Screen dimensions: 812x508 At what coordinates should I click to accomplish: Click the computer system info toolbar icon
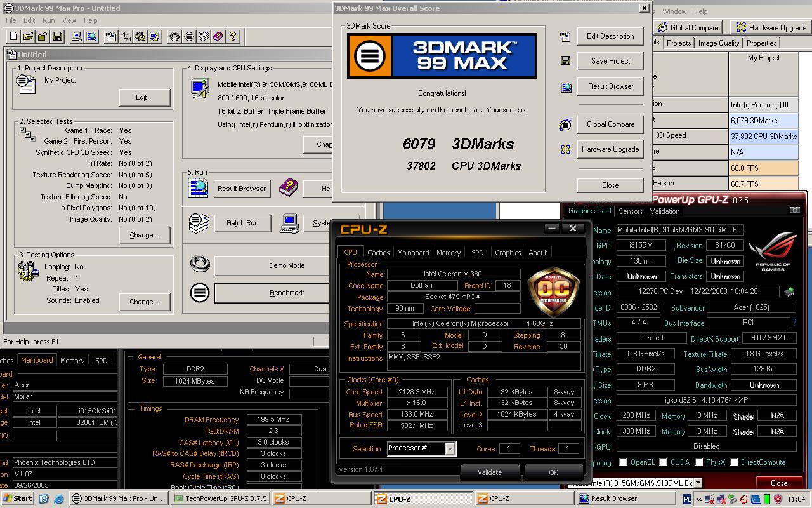coord(77,37)
